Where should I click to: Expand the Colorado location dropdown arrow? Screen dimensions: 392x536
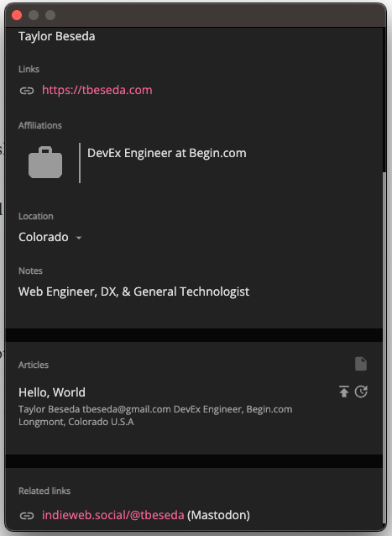79,238
